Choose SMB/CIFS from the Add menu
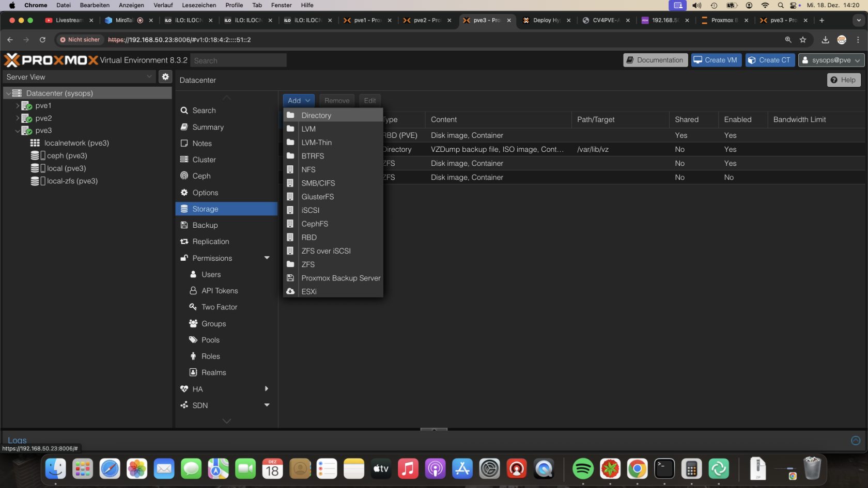 333,183
